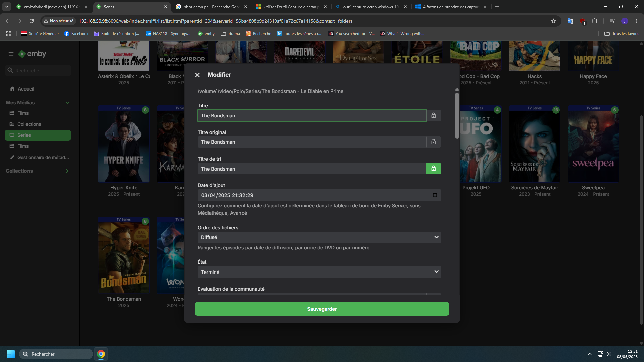Toggle lock on Titre field
This screenshot has height=362, width=644.
pos(434,116)
